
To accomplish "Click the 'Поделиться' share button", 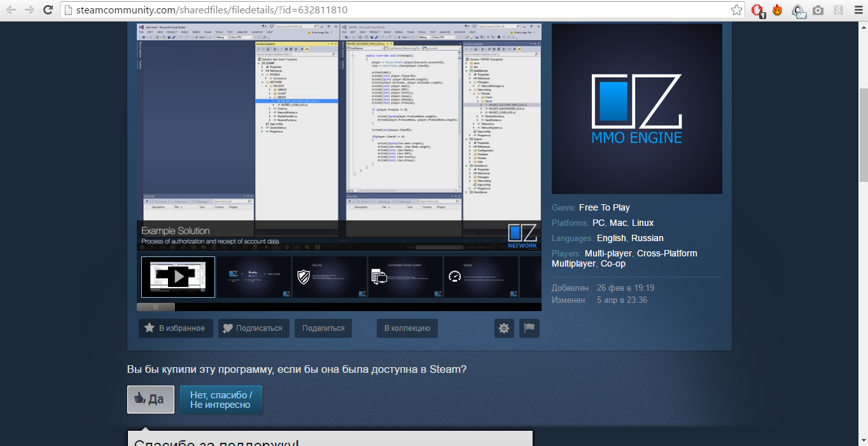I will [323, 328].
